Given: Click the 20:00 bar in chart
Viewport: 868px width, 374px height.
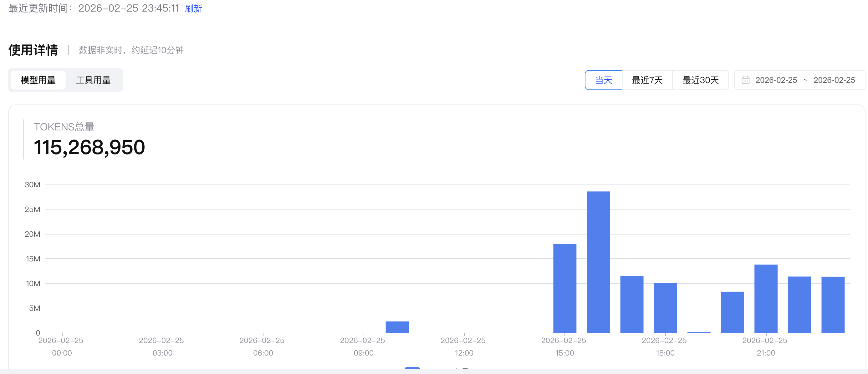Looking at the screenshot, I should (732, 312).
